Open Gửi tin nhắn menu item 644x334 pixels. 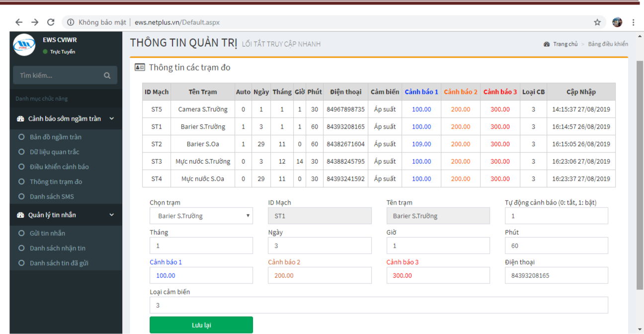click(47, 233)
